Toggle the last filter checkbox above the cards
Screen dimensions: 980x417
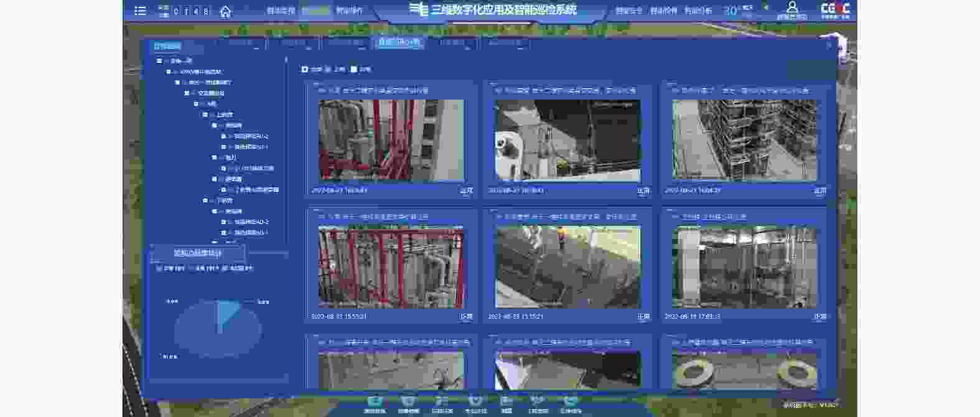click(x=353, y=69)
